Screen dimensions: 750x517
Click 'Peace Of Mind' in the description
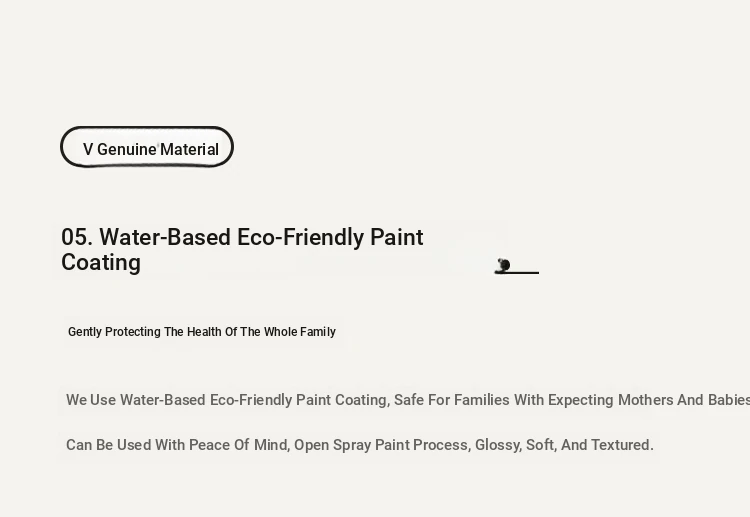(238, 445)
